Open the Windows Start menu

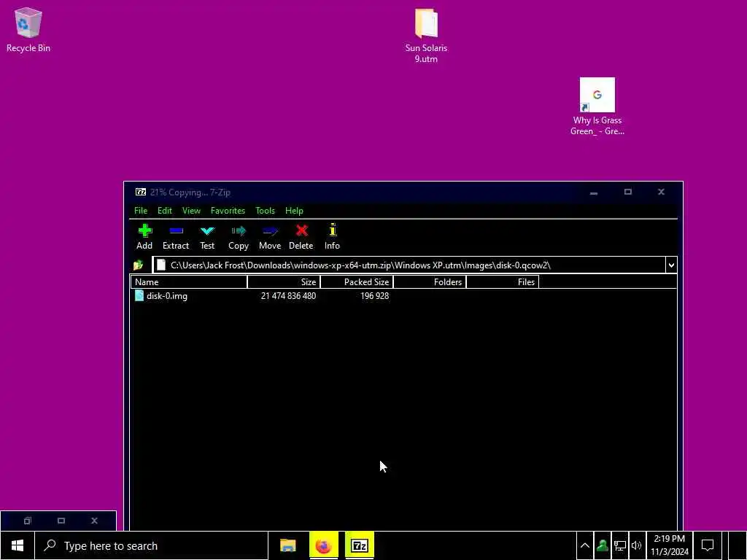point(18,545)
